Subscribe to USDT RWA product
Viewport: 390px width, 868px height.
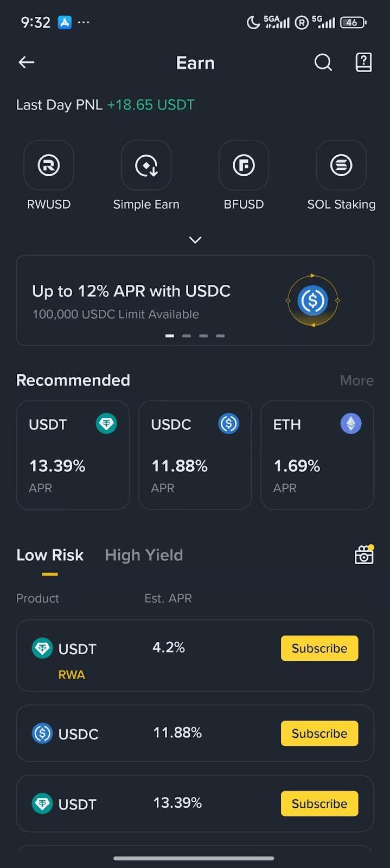pyautogui.click(x=319, y=648)
